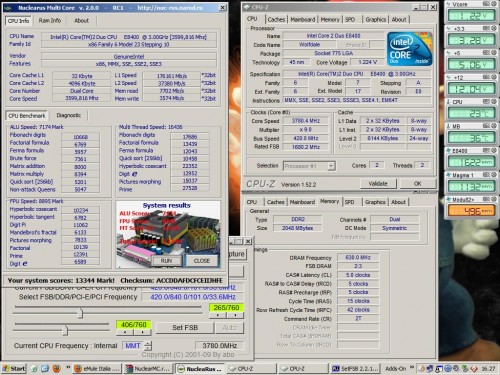Click the close icon on CPU temperature gadget
The width and height of the screenshot is (500, 375).
[494, 101]
